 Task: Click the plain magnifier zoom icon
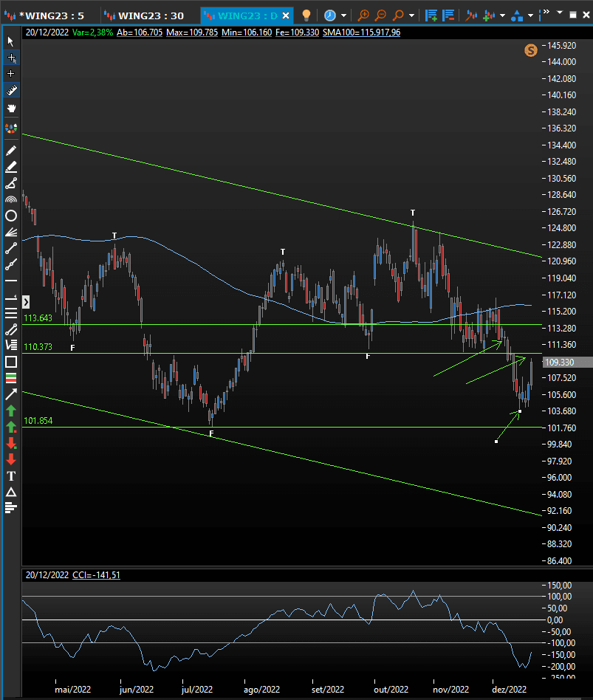[398, 16]
